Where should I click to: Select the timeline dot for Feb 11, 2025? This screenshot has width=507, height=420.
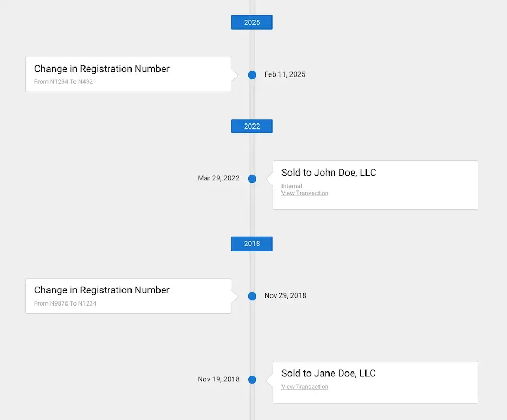[252, 75]
